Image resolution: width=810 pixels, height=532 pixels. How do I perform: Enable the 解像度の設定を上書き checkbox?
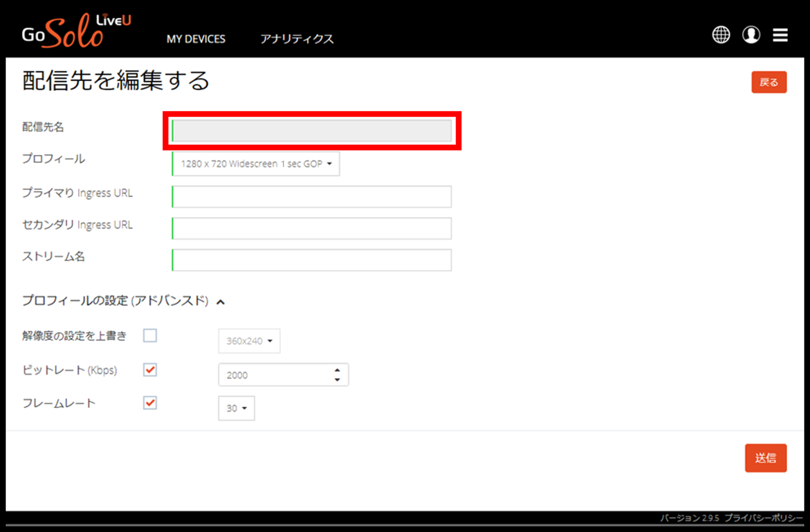150,335
